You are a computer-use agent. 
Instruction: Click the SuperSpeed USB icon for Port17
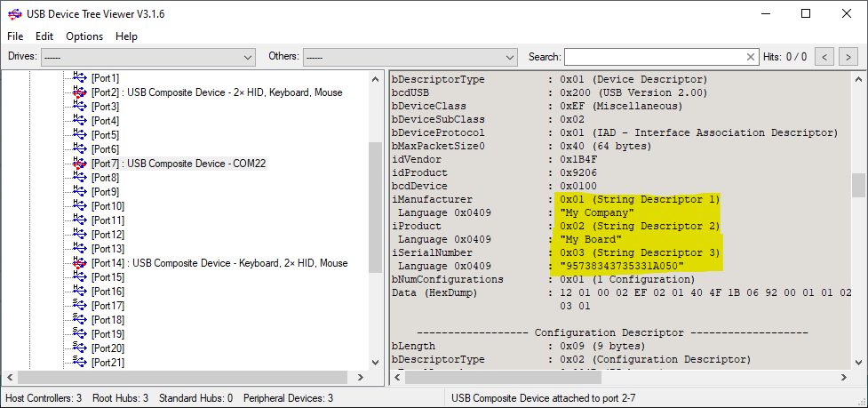pos(80,305)
